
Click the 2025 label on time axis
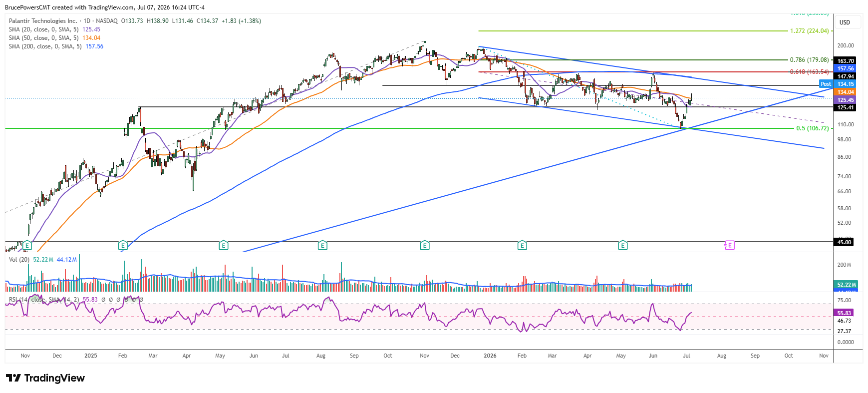coord(91,356)
